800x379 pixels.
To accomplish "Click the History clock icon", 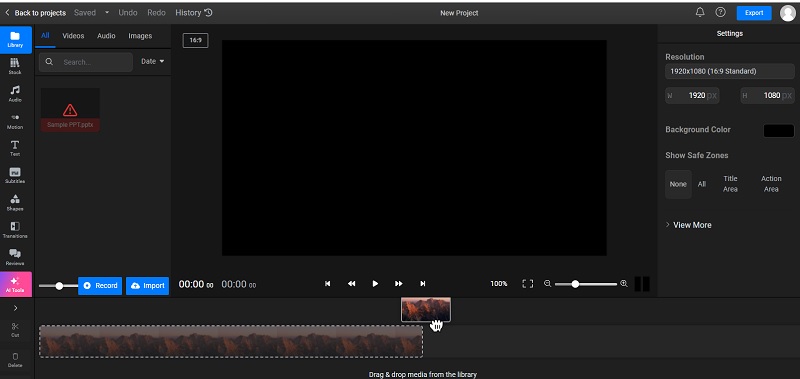I will click(x=208, y=13).
